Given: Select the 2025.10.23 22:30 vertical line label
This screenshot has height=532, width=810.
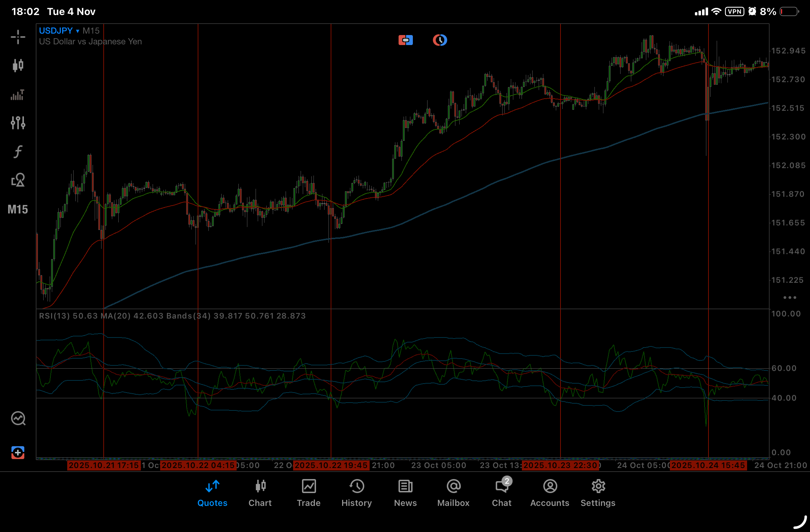Looking at the screenshot, I should coord(560,465).
